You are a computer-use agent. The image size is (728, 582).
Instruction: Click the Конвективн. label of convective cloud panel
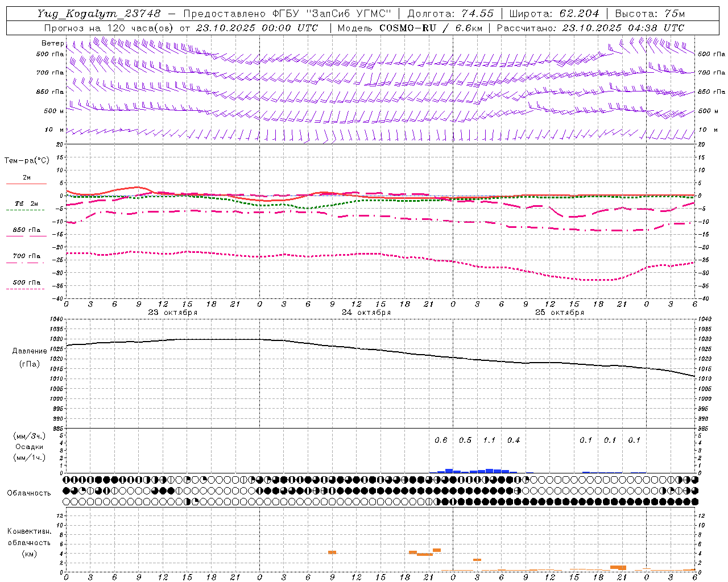[x=30, y=531]
